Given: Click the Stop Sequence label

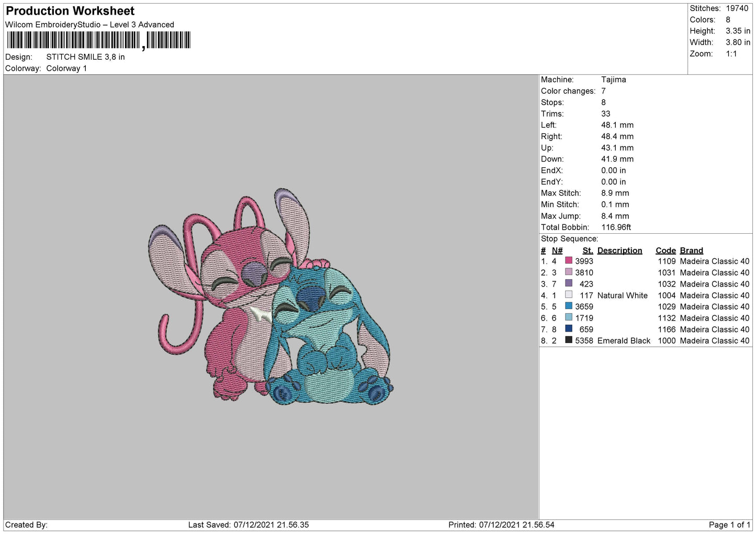Looking at the screenshot, I should (x=569, y=239).
